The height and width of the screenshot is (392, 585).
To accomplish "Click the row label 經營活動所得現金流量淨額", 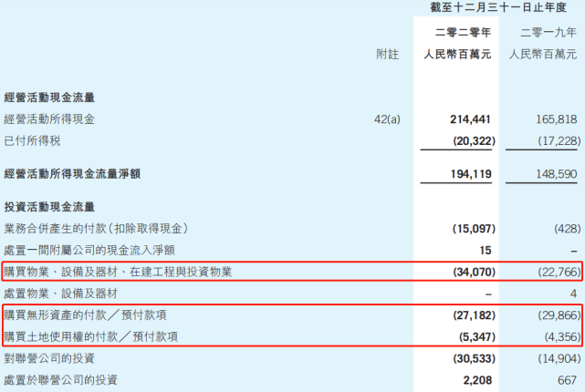I will (72, 173).
